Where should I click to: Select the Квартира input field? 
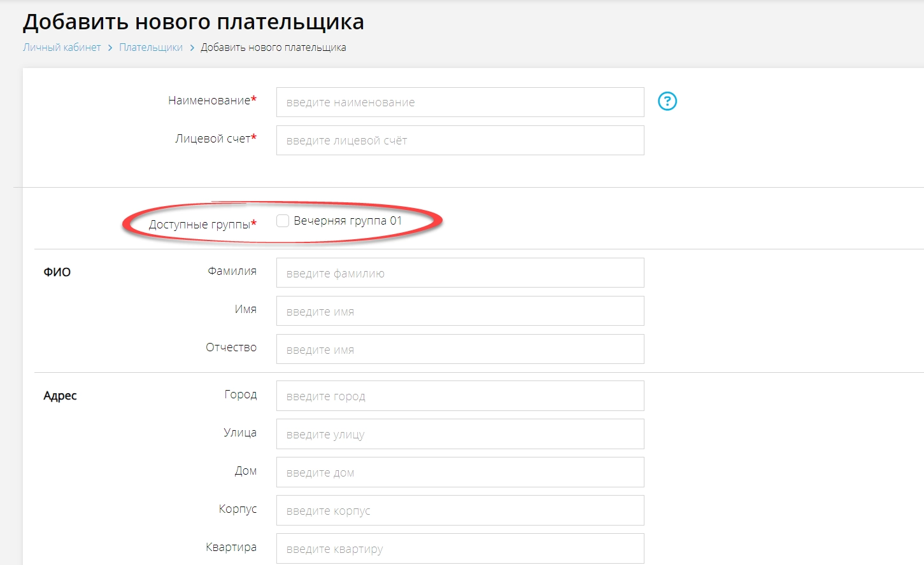pyautogui.click(x=460, y=548)
